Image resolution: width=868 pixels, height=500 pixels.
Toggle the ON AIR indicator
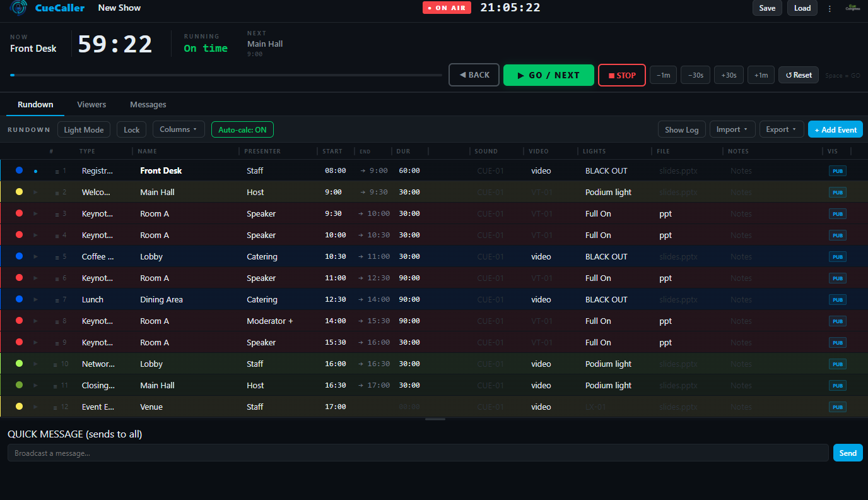447,8
